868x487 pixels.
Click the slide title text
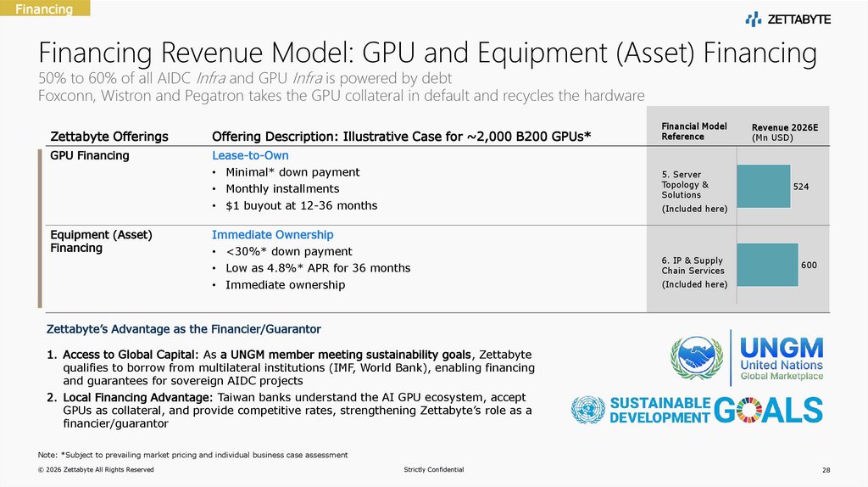427,53
